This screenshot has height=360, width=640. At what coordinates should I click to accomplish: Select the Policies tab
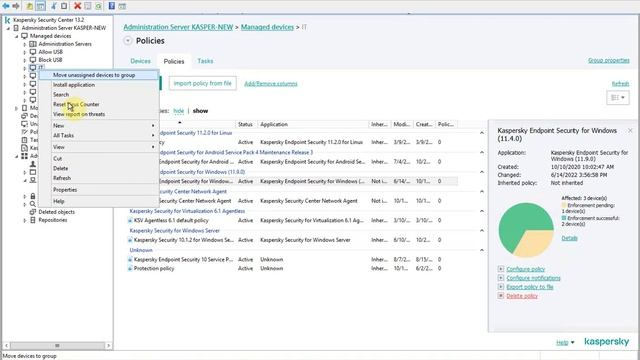pyautogui.click(x=174, y=61)
